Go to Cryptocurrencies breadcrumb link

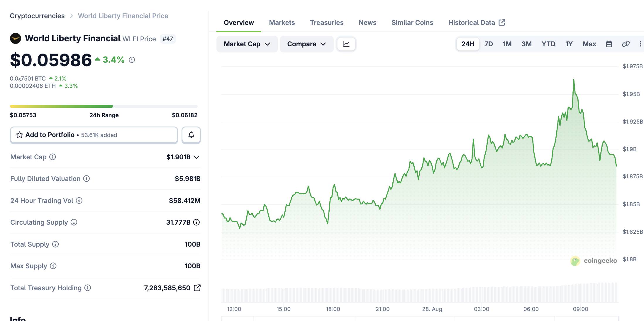37,16
